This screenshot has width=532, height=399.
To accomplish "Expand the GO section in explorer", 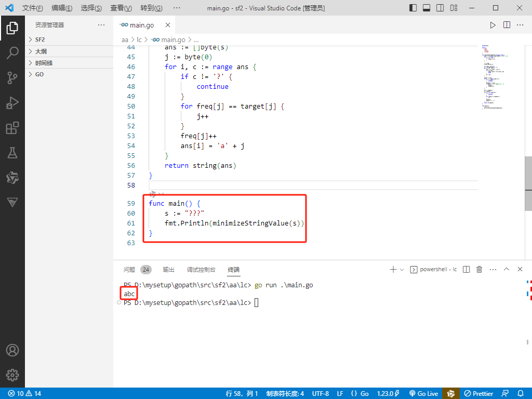I will pos(69,74).
